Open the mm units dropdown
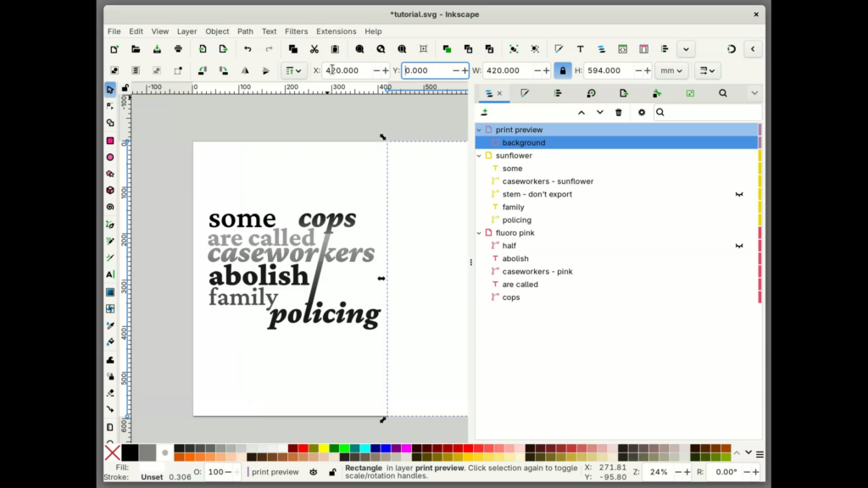The image size is (868, 488). pyautogui.click(x=671, y=70)
